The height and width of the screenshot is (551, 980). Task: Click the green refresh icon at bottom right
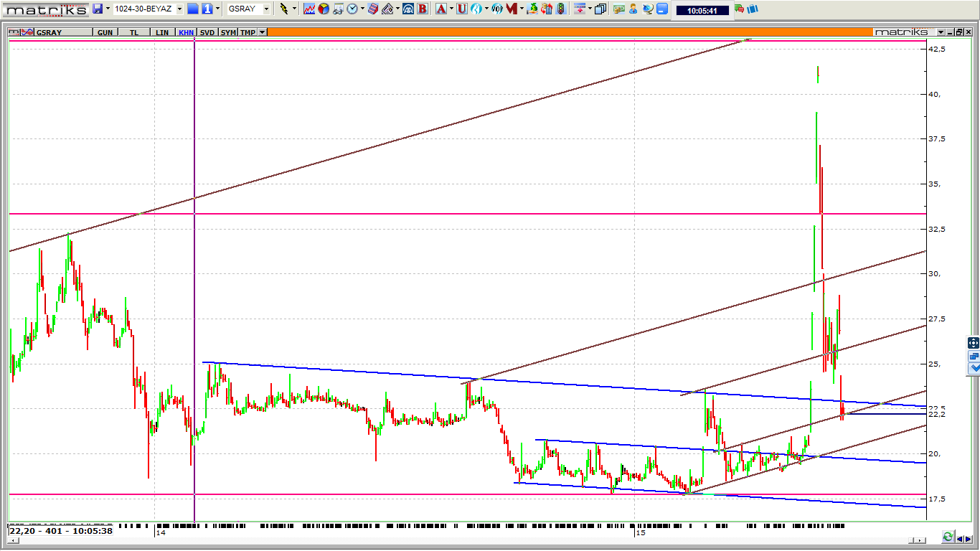point(948,537)
